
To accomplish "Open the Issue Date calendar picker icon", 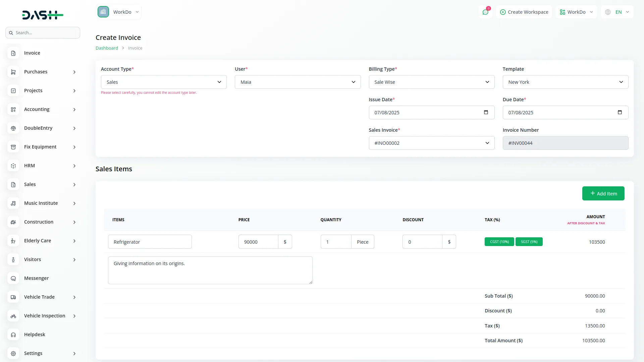I will [486, 112].
